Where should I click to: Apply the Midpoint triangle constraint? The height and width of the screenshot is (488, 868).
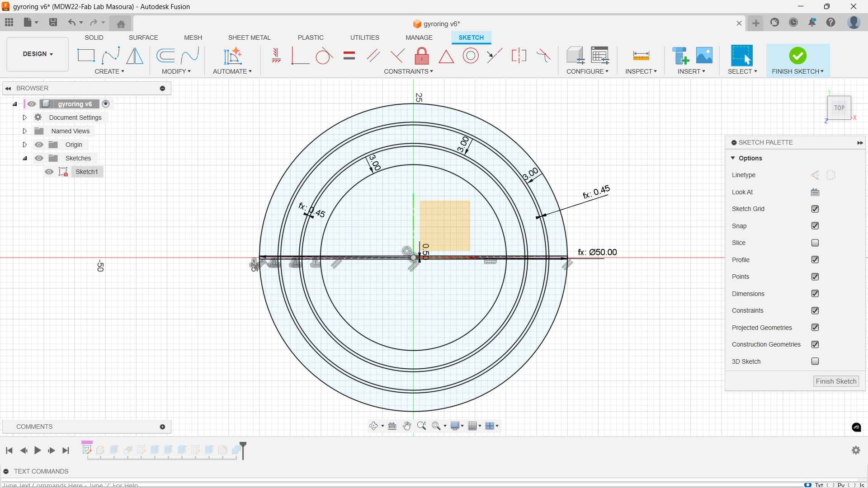point(446,56)
